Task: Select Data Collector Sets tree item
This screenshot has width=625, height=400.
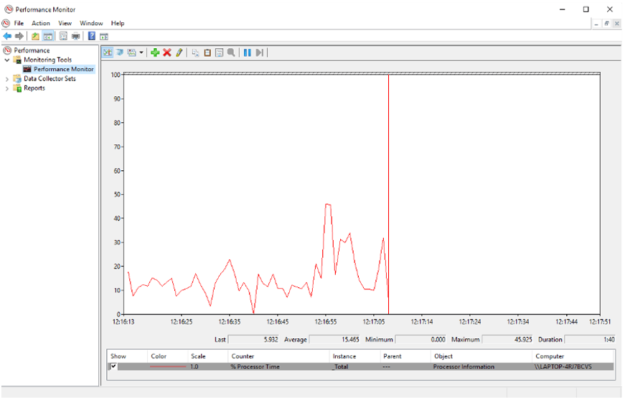Action: click(49, 79)
